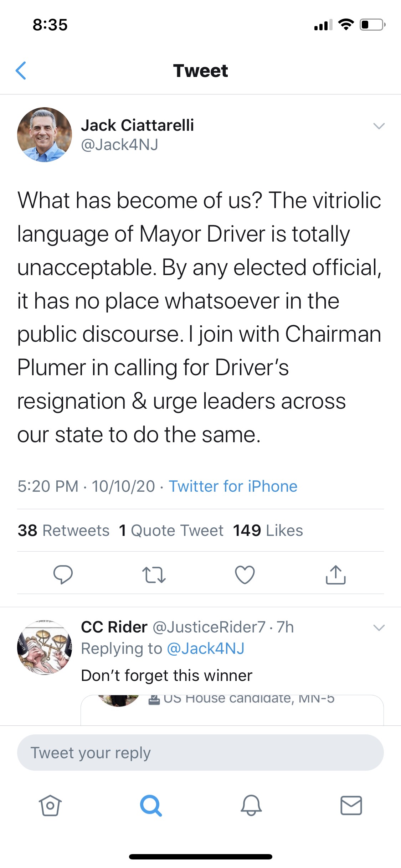Tap the back arrow icon
This screenshot has width=401, height=868.
(x=21, y=71)
